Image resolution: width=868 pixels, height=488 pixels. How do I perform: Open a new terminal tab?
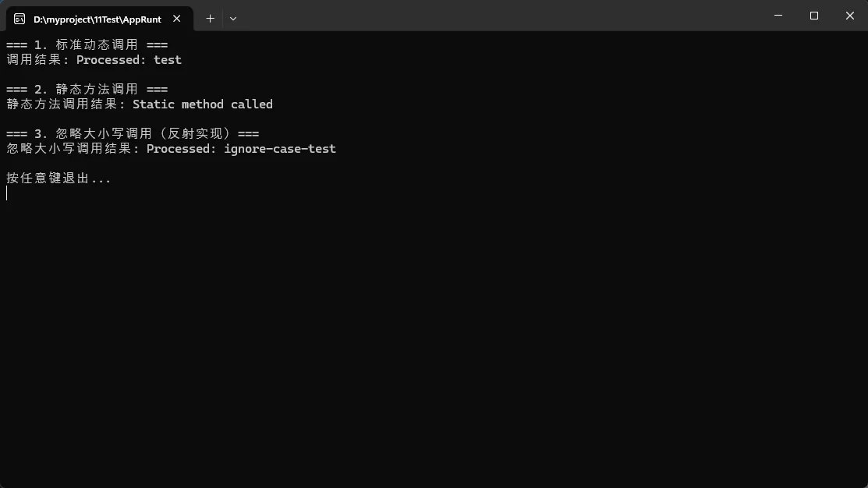pyautogui.click(x=210, y=18)
